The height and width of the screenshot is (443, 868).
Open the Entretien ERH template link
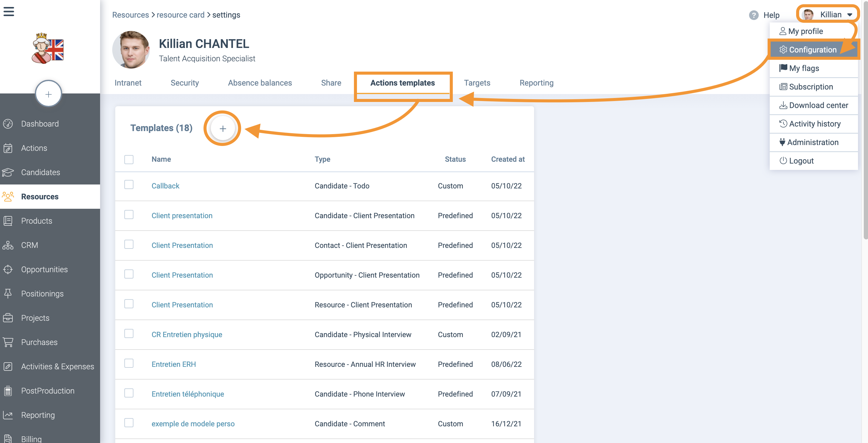pos(173,364)
